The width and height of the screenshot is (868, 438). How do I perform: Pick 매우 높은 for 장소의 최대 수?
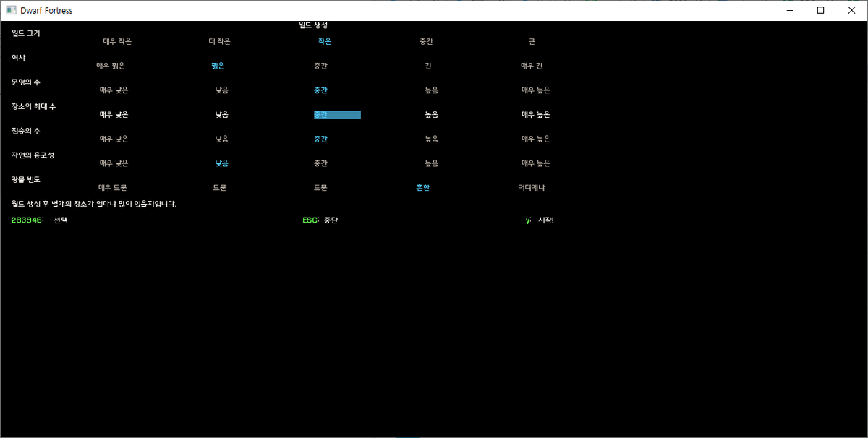[535, 114]
